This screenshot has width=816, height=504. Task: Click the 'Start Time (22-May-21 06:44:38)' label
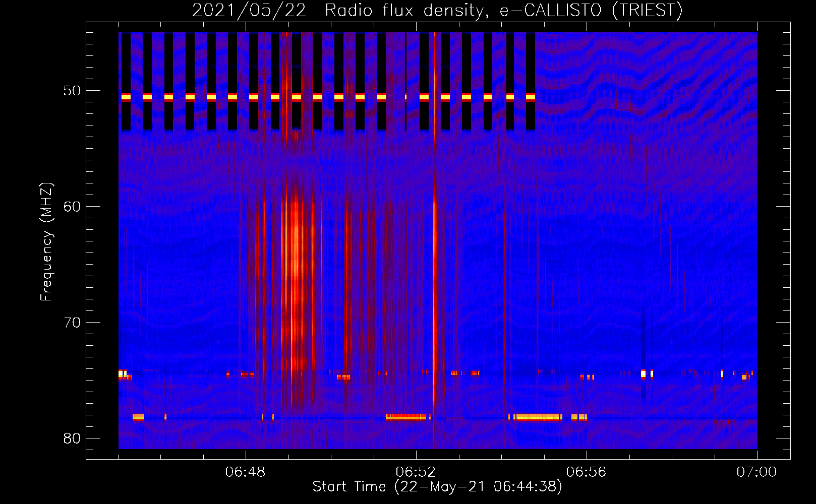tap(437, 487)
